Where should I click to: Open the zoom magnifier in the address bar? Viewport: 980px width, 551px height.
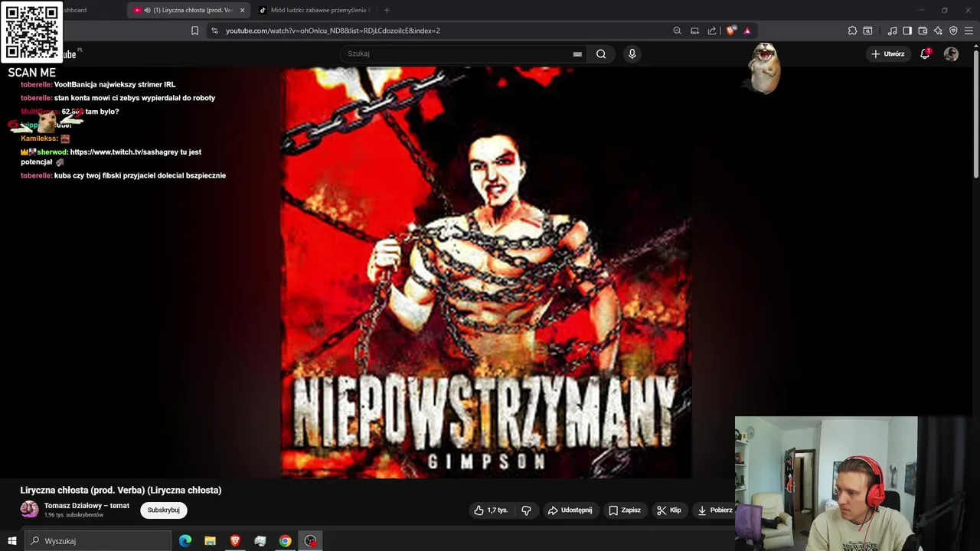click(x=677, y=31)
